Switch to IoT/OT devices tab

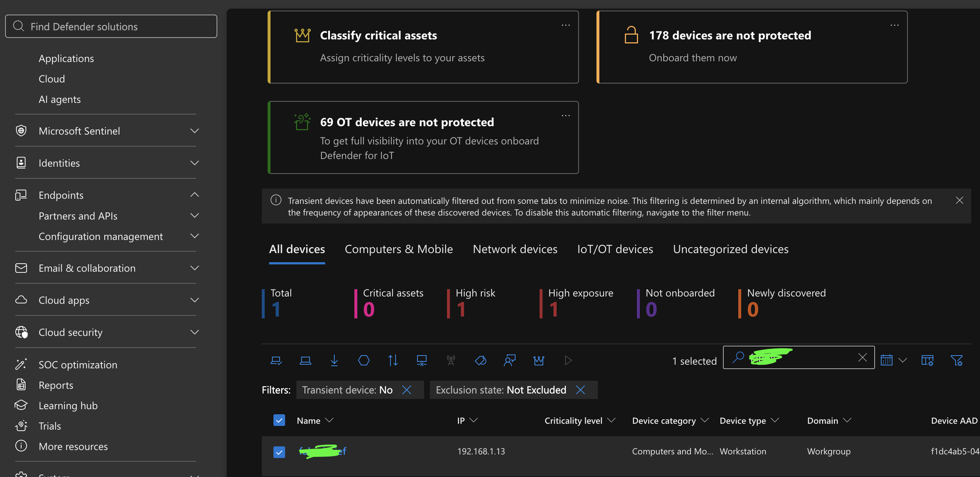pos(615,249)
